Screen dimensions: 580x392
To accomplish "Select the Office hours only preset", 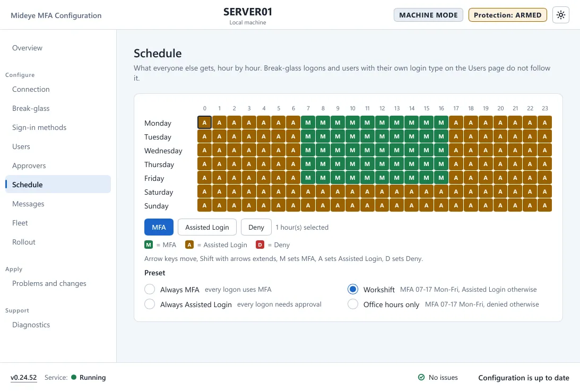I will point(353,304).
